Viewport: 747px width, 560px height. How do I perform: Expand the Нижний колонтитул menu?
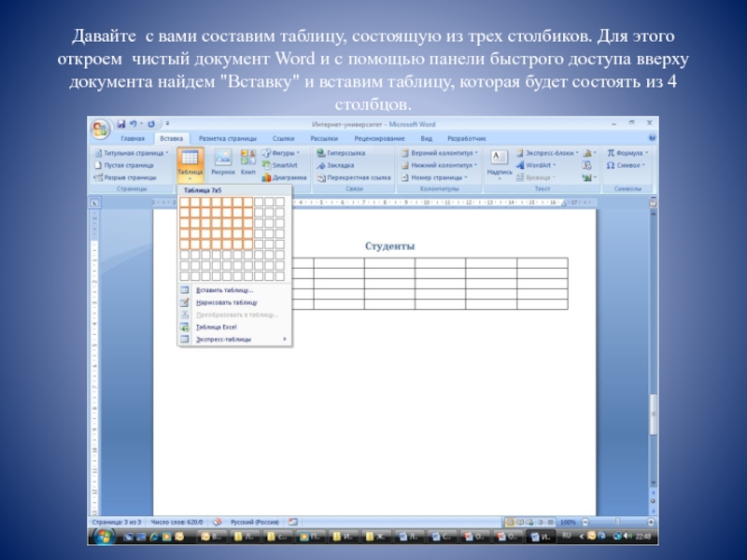439,165
